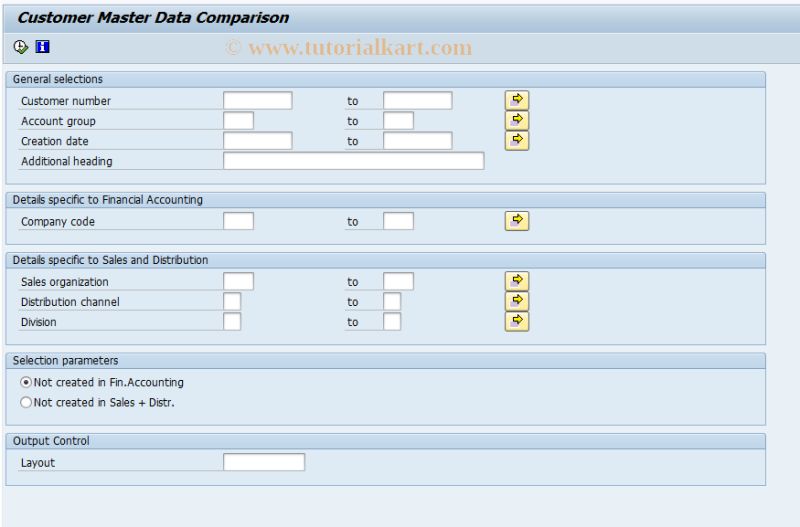This screenshot has width=800, height=527.
Task: Click the Division from field
Action: 232,322
